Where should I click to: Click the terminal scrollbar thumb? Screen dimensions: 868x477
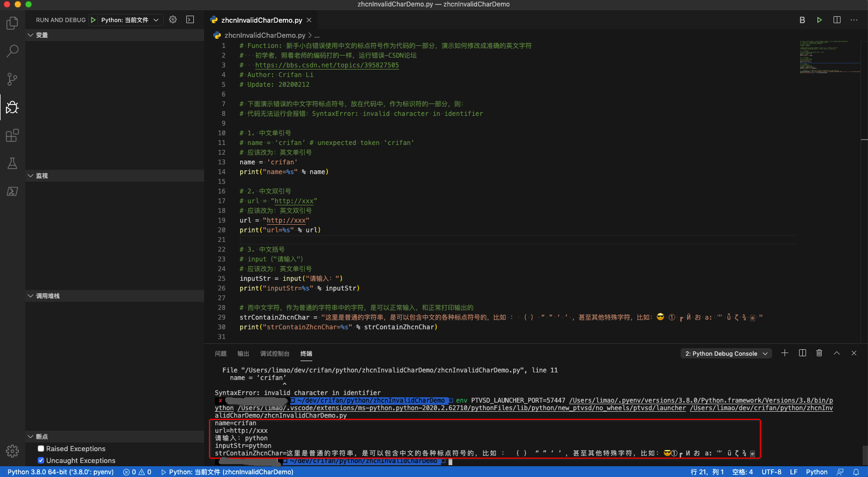click(x=865, y=454)
